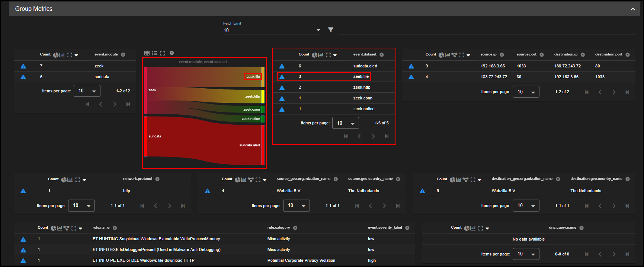Open options arrow for dns.query.name table

coord(487,228)
